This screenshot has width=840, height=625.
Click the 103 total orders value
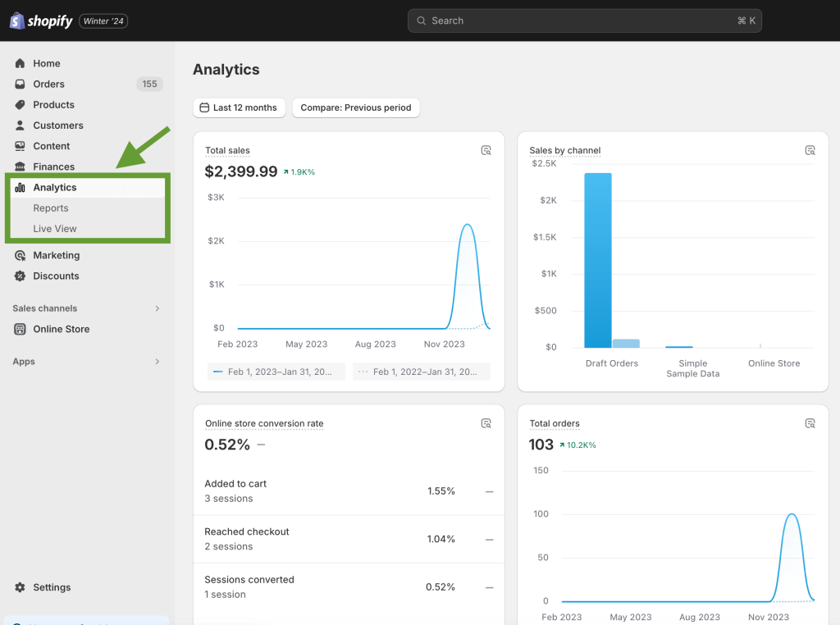tap(541, 445)
